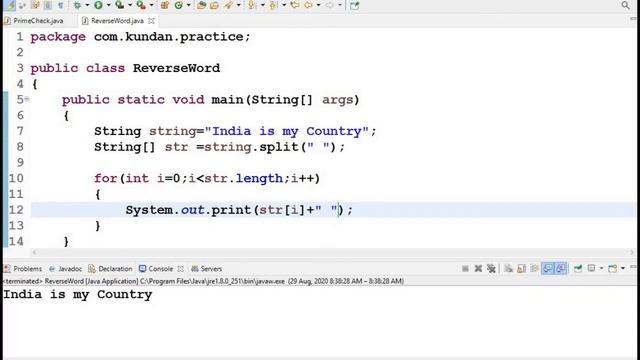
Task: Toggle Show Console on Standard Error
Action: pyautogui.click(x=561, y=268)
